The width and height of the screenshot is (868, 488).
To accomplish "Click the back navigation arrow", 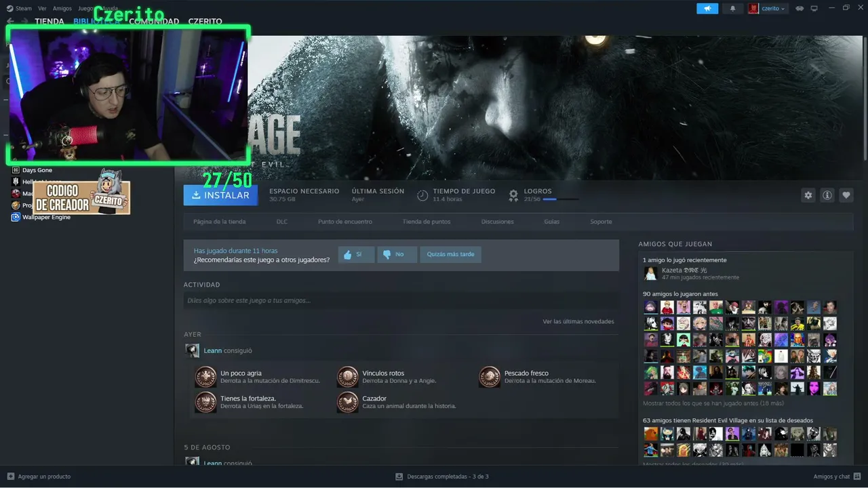I will point(10,22).
